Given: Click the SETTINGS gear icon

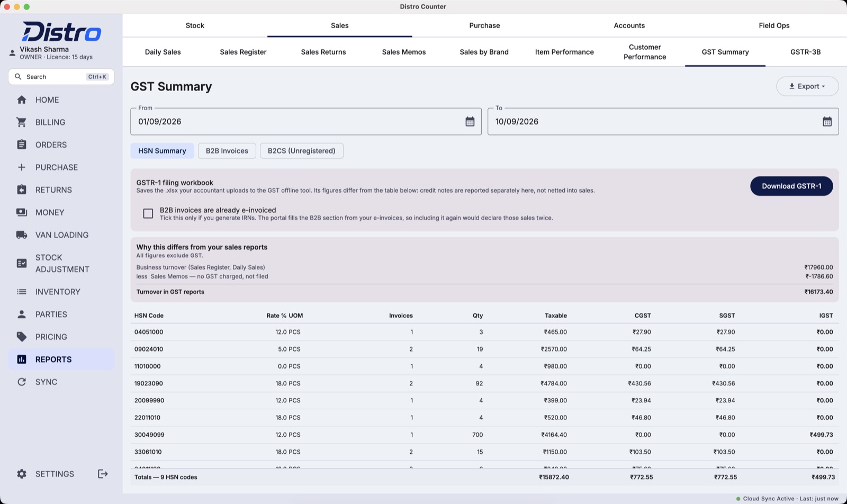Looking at the screenshot, I should pos(22,474).
